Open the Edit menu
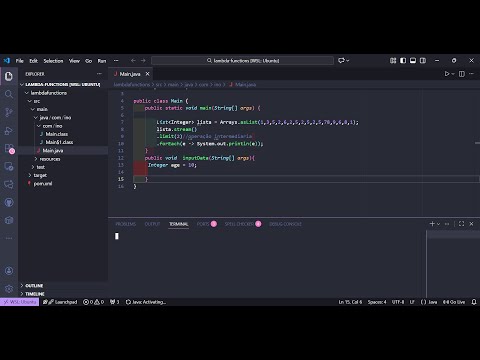 tap(33, 61)
